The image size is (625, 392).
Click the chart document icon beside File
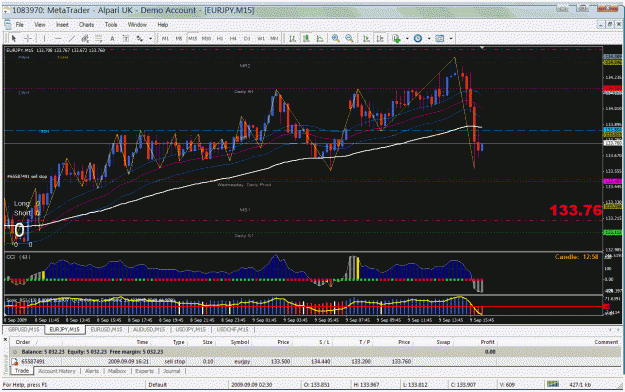(8, 25)
